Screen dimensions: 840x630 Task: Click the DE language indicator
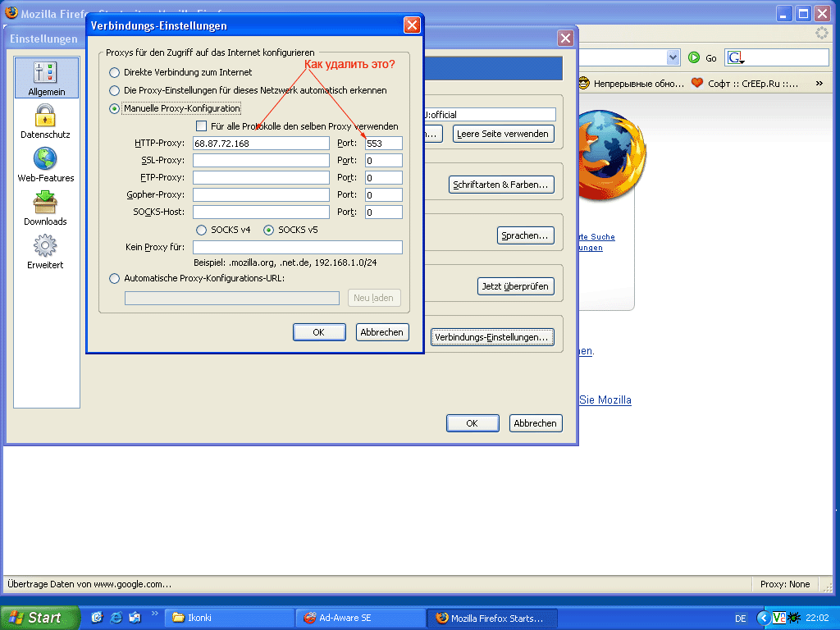pos(741,619)
